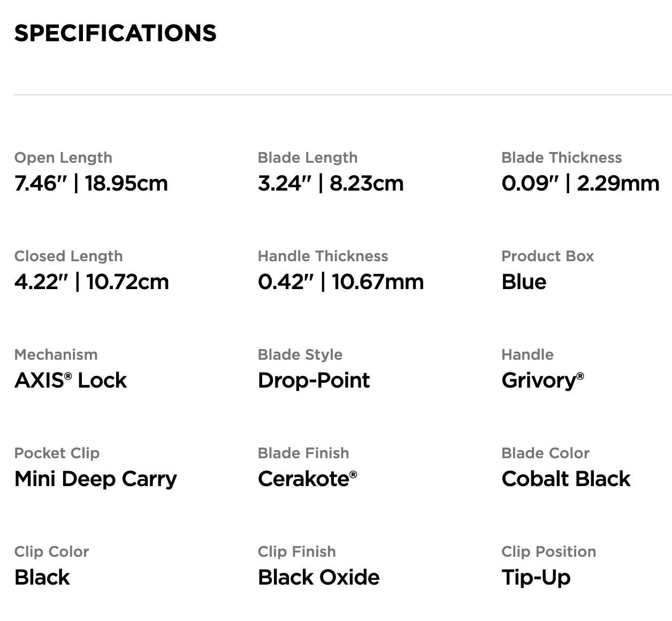Image resolution: width=672 pixels, height=621 pixels.
Task: Select the Cerakote blade finish value
Action: 307,479
